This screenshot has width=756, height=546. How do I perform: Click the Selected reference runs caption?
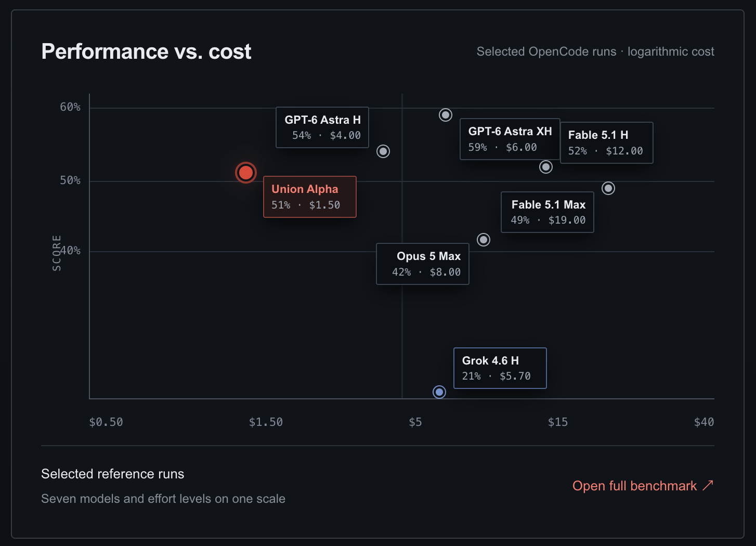coord(113,474)
